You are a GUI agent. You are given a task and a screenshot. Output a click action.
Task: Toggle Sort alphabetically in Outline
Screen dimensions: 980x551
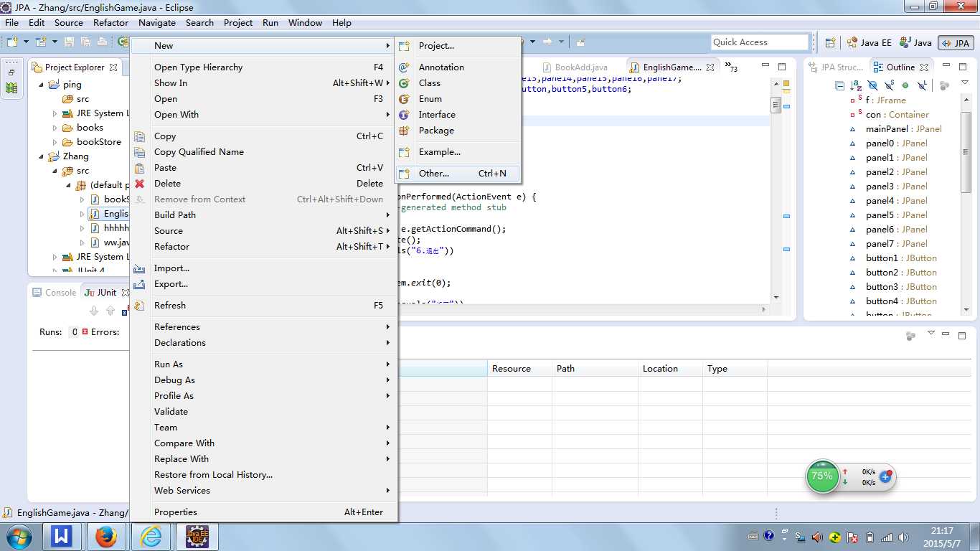point(856,85)
